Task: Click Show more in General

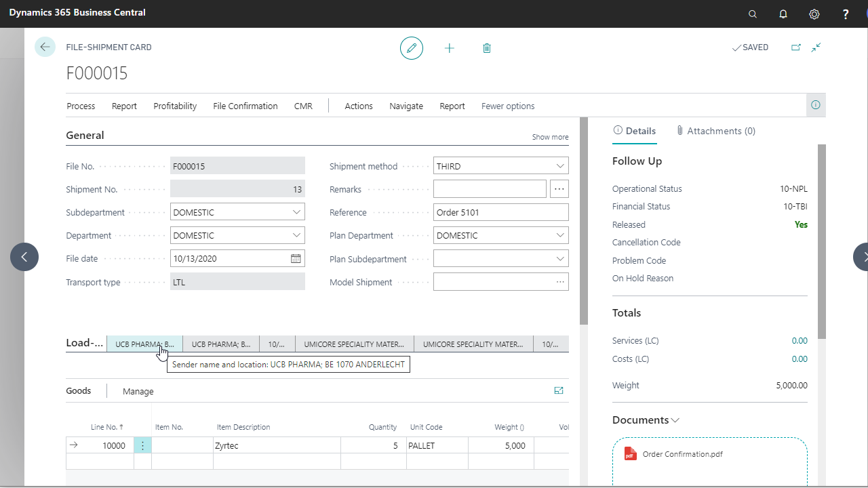Action: (551, 137)
